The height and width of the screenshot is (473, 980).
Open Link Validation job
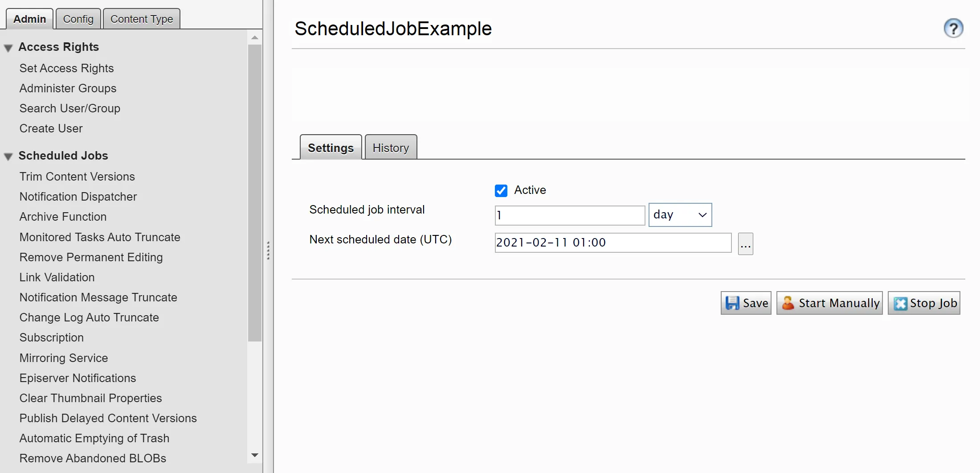pos(57,277)
